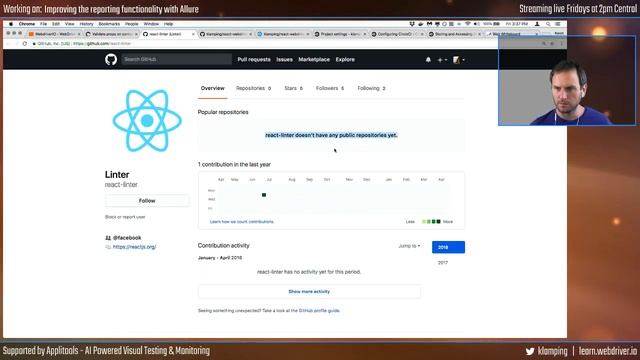Image resolution: width=640 pixels, height=360 pixels.
Task: Click the dark contribution square in the graph
Action: pos(264,195)
